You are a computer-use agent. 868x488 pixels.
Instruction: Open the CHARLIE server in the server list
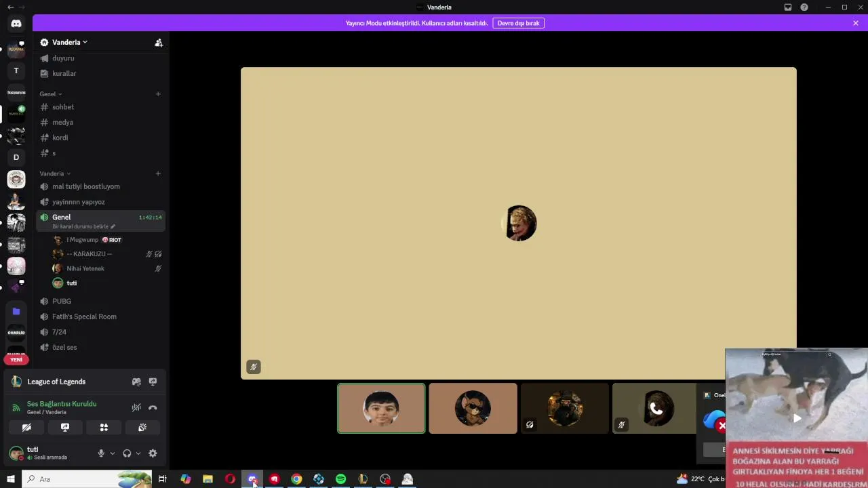pos(16,333)
